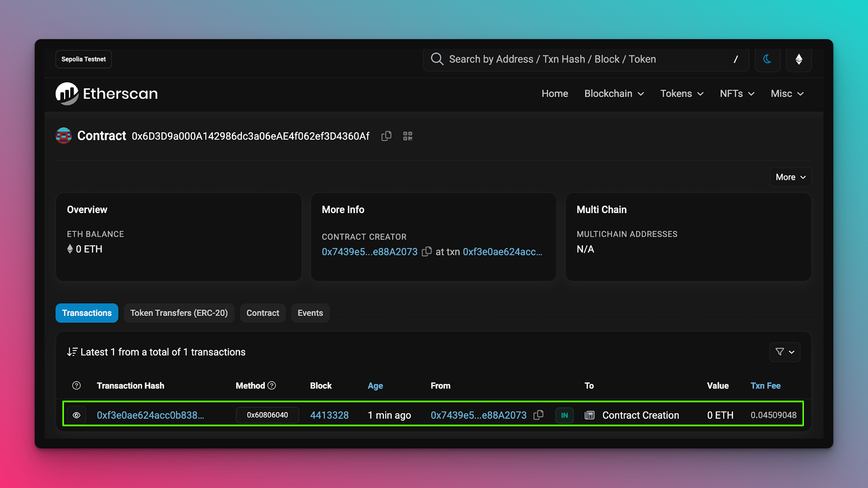Open creator address 0x7439e5...e88A2073 in More Info
This screenshot has height=488, width=868.
click(x=369, y=251)
